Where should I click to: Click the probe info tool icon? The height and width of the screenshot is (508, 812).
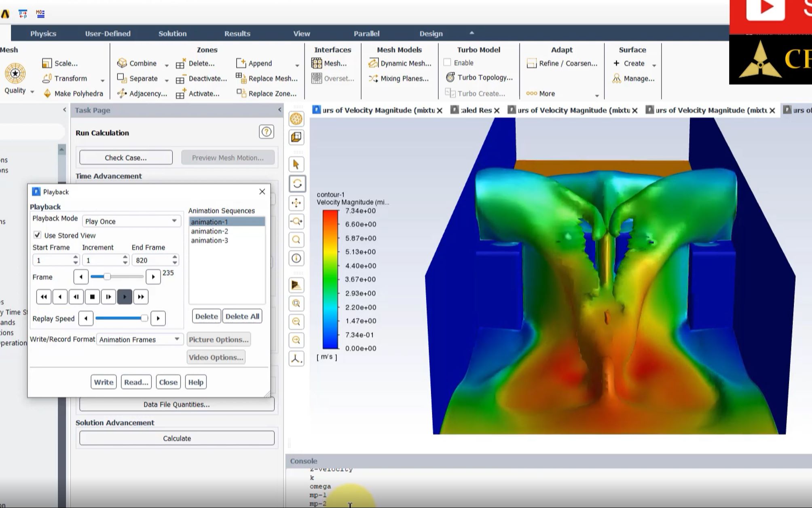pyautogui.click(x=296, y=259)
